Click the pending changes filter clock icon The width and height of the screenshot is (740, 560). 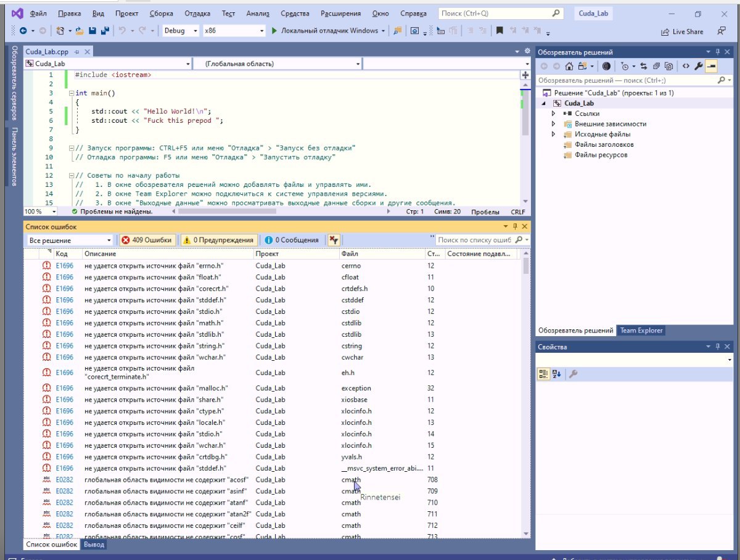625,66
